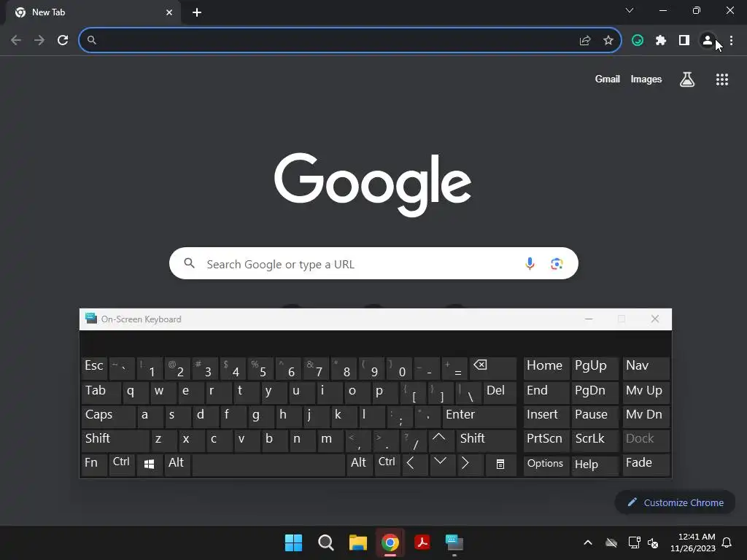Click the Esc key on keyboard
Image resolution: width=747 pixels, height=560 pixels.
tap(94, 368)
